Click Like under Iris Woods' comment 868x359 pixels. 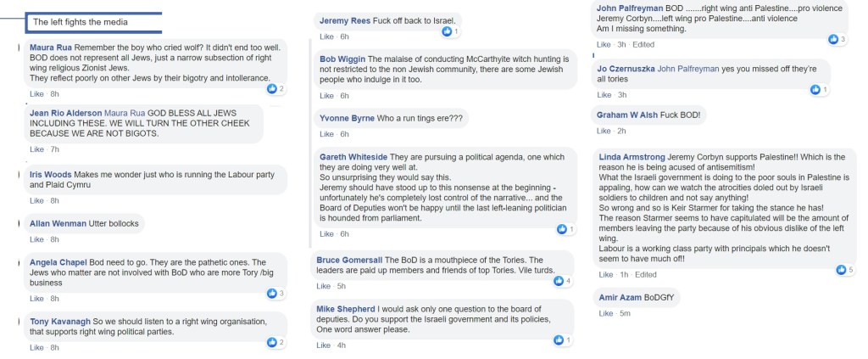click(36, 201)
